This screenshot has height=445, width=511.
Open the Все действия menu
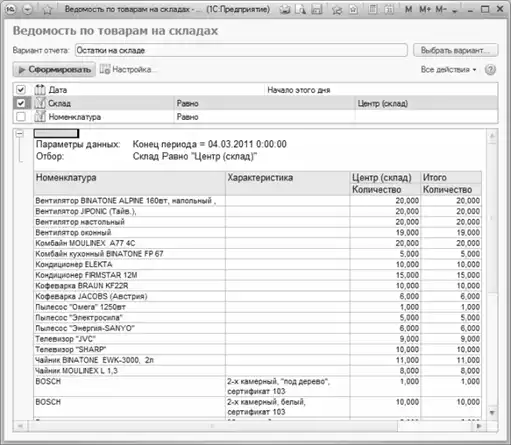[448, 70]
